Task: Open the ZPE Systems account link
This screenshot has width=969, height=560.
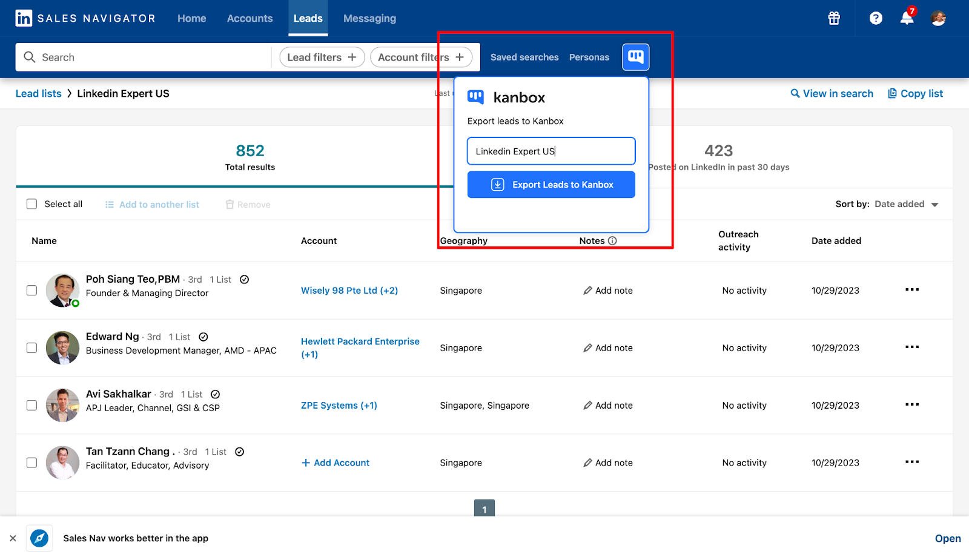Action: click(x=339, y=405)
